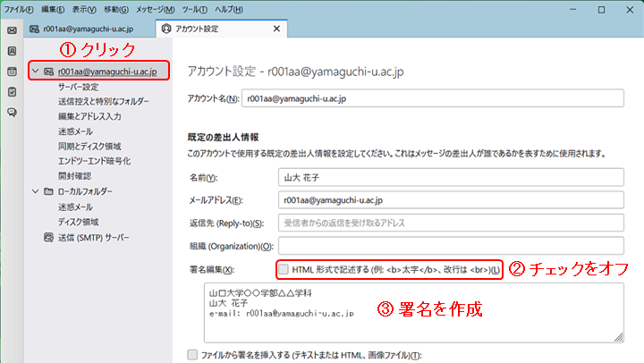Viewport: 644px width, 363px height.
Task: Select サーバー設定 in the account tree
Action: [78, 87]
